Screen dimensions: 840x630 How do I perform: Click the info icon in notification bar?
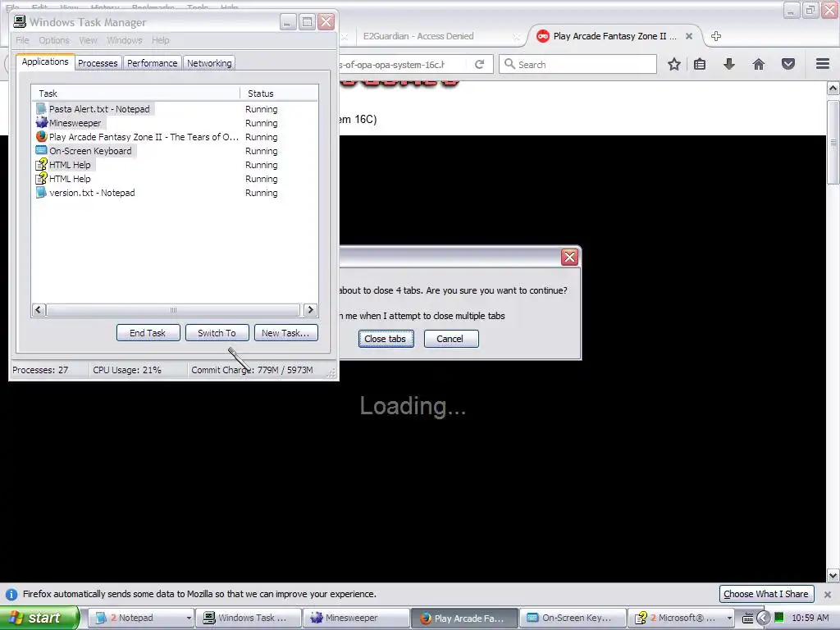[11, 594]
